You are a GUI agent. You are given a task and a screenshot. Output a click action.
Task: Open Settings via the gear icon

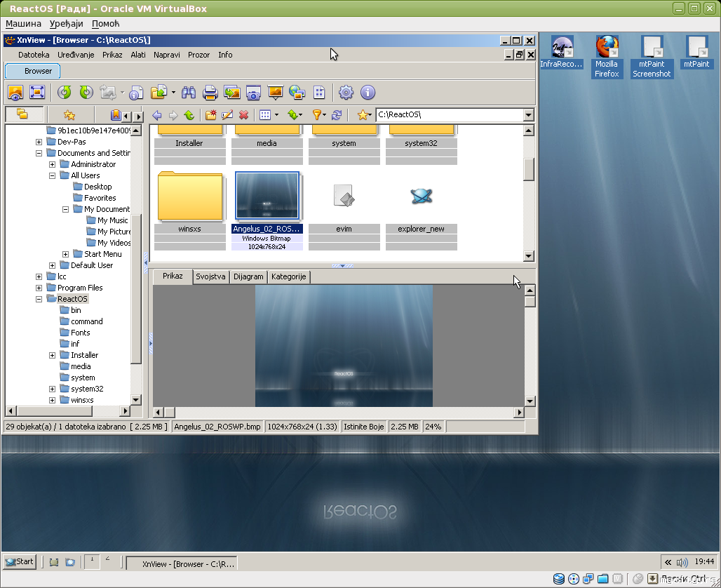click(x=346, y=93)
